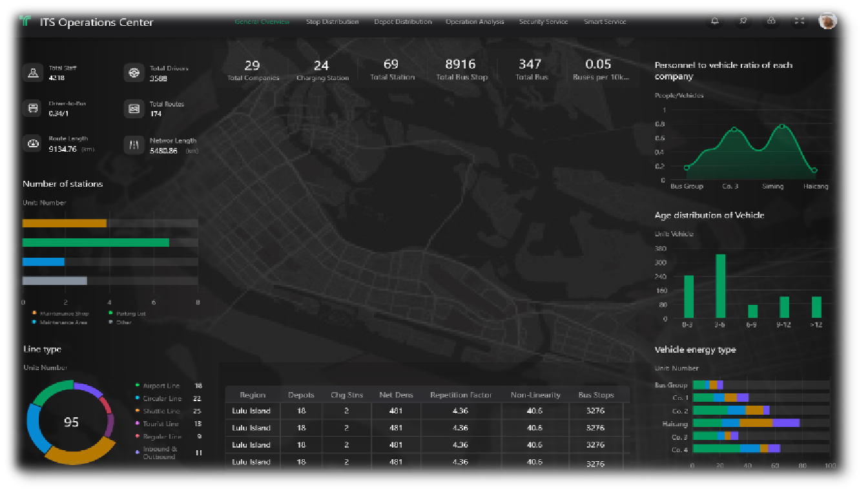Toggle fullscreen with the expand icon
This screenshot has height=498, width=868.
point(800,21)
